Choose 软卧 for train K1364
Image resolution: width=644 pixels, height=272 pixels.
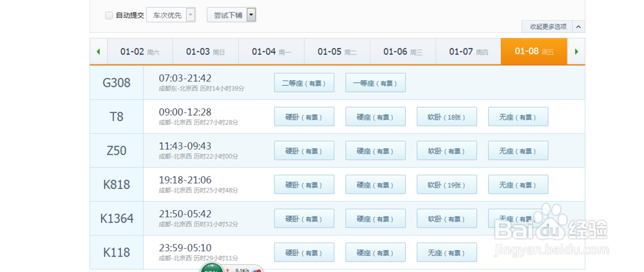[x=447, y=219]
